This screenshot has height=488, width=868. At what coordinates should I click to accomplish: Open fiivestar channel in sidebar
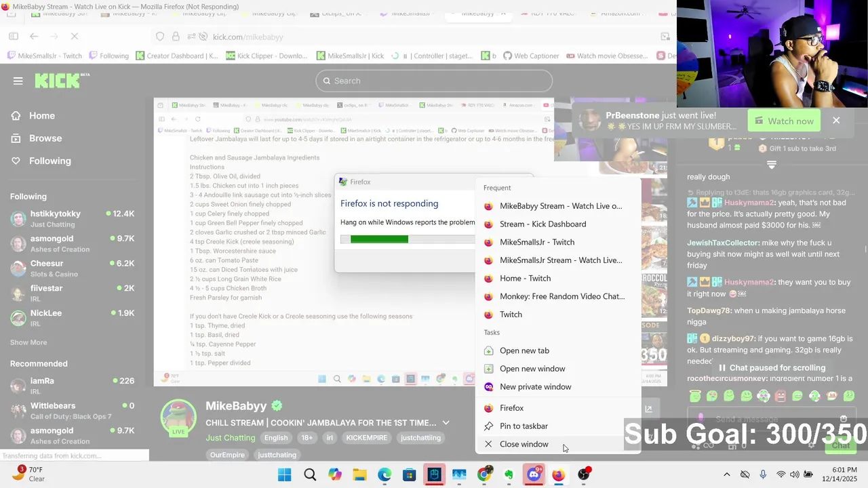pyautogui.click(x=72, y=293)
